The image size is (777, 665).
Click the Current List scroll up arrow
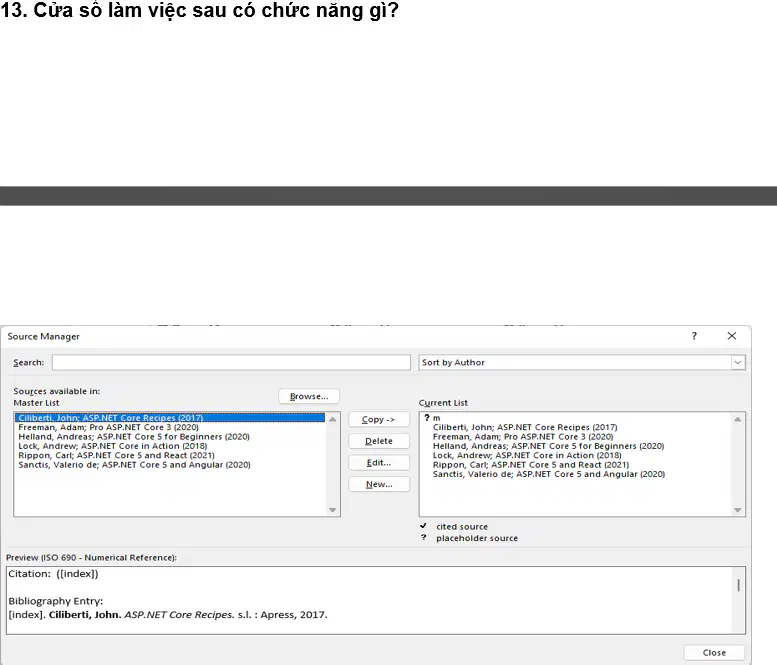pos(737,419)
